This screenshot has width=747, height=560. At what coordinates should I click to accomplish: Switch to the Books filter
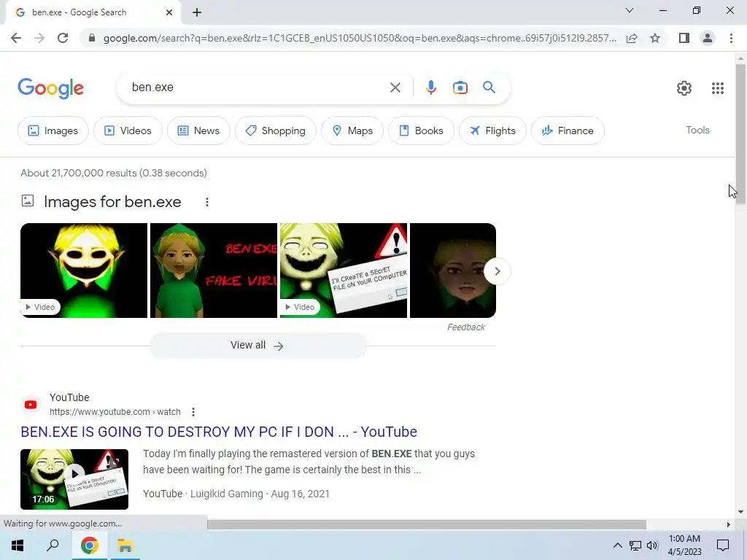(421, 131)
